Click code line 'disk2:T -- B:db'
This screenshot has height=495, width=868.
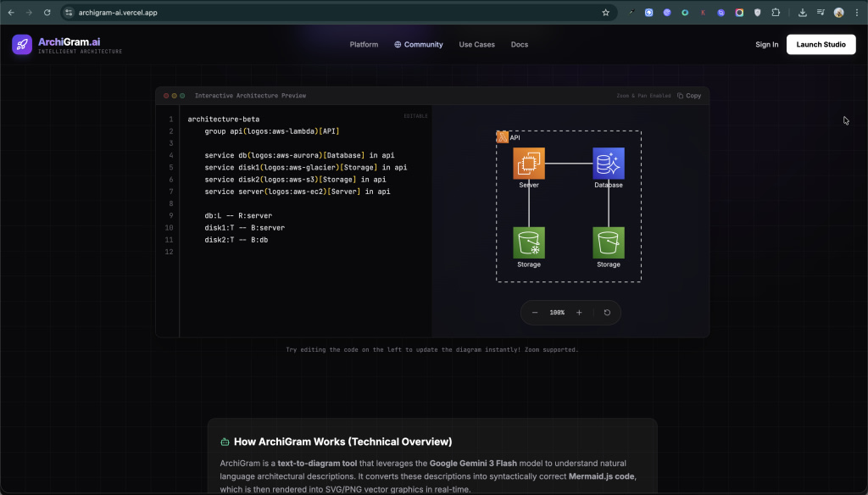(x=236, y=240)
